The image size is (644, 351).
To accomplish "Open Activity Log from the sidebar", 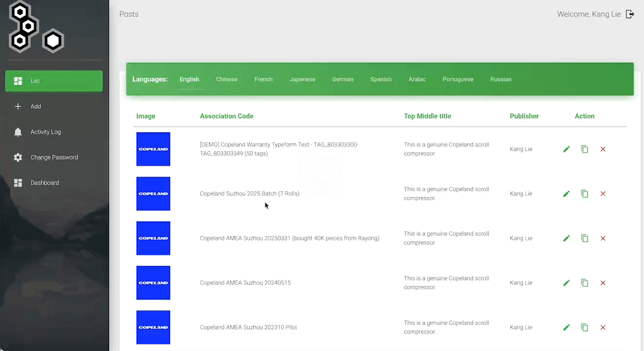I will 54,132.
